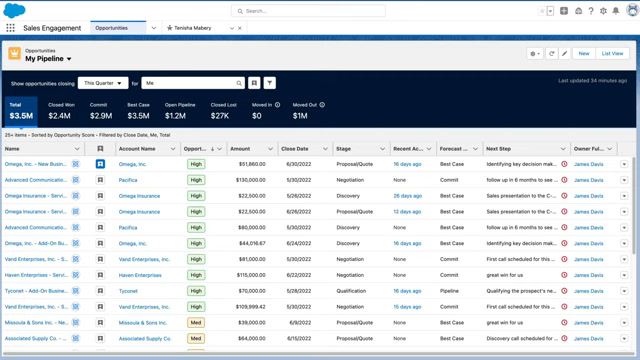Open the This Quarter period dropdown
Image resolution: width=640 pixels, height=360 pixels.
(x=103, y=83)
